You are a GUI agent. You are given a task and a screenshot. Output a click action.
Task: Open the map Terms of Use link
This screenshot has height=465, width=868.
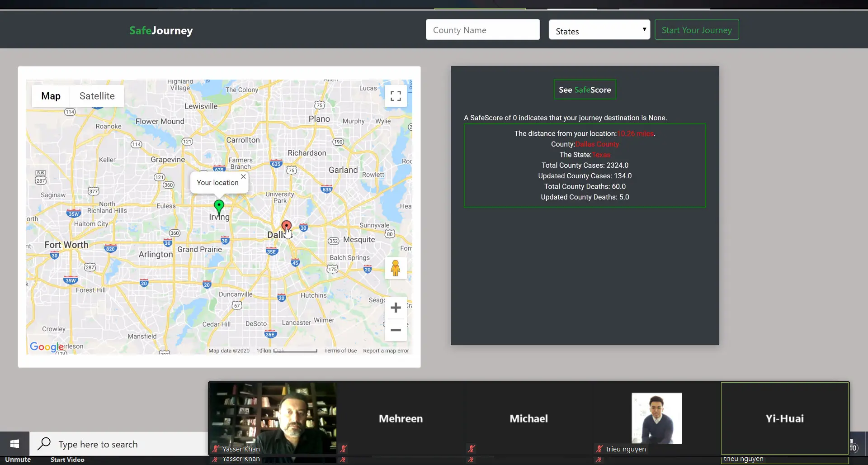pos(340,351)
